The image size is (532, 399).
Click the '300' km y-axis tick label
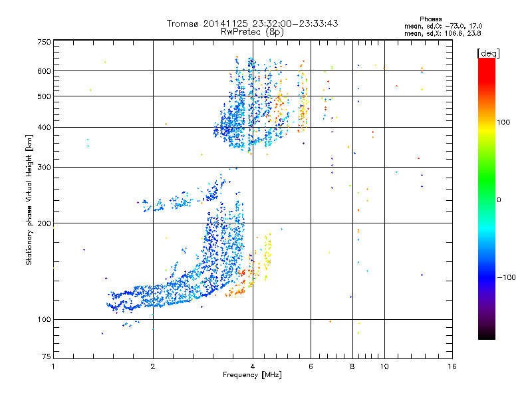point(44,167)
